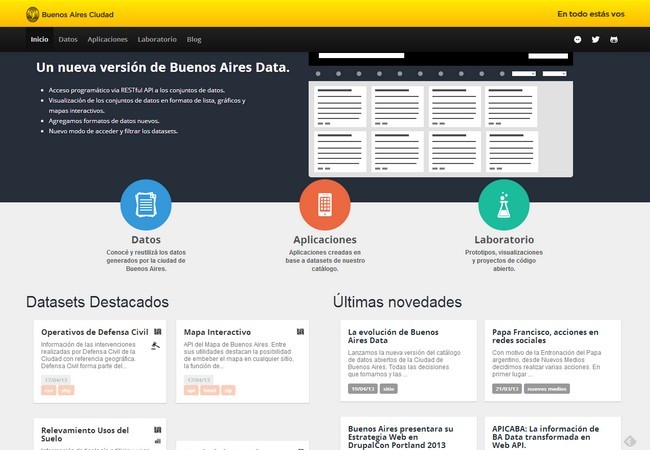
Task: Open the Blog navigation tab
Action: click(194, 39)
